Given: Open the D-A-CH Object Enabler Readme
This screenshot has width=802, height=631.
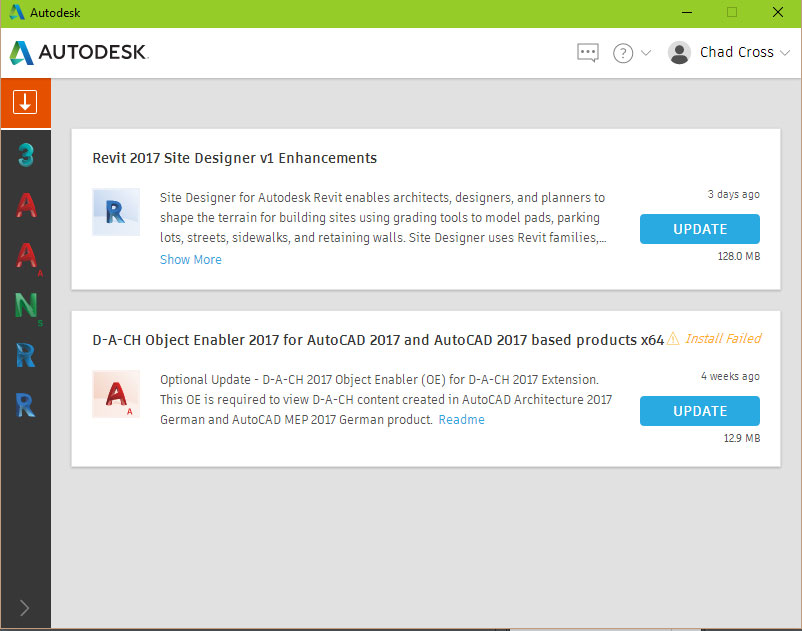Looking at the screenshot, I should pos(461,419).
